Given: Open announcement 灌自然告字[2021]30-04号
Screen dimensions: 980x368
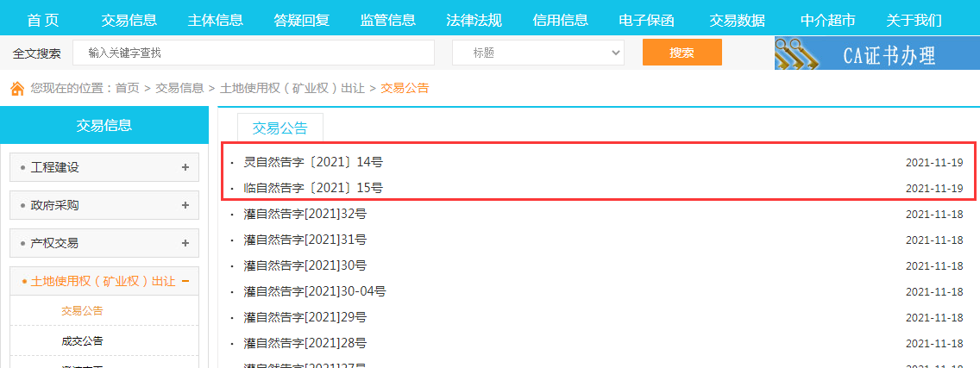Looking at the screenshot, I should (x=315, y=291).
